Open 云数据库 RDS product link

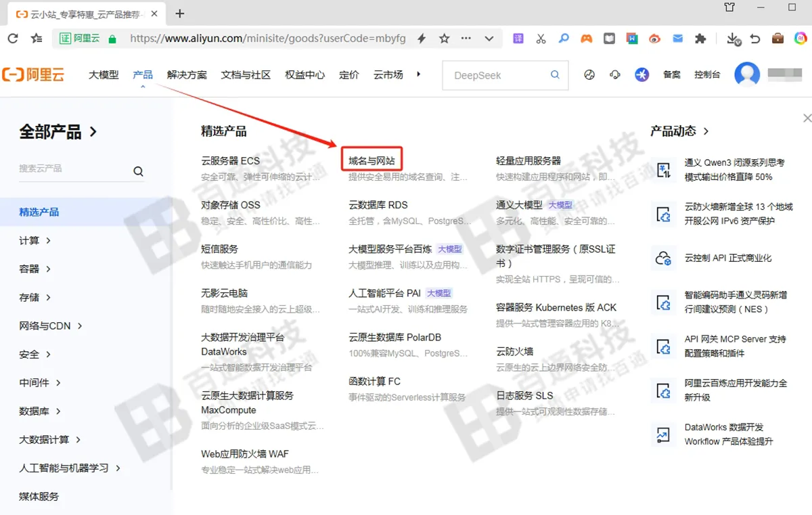[378, 204]
